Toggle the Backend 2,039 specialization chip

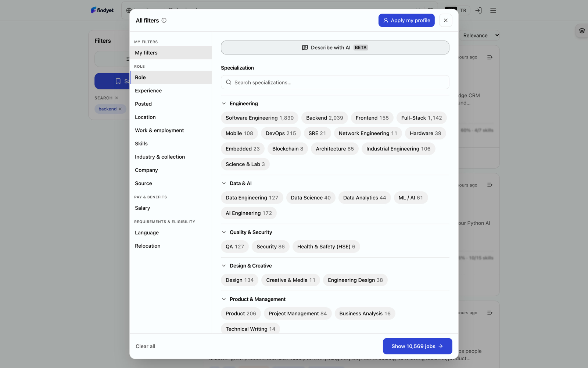pos(325,118)
